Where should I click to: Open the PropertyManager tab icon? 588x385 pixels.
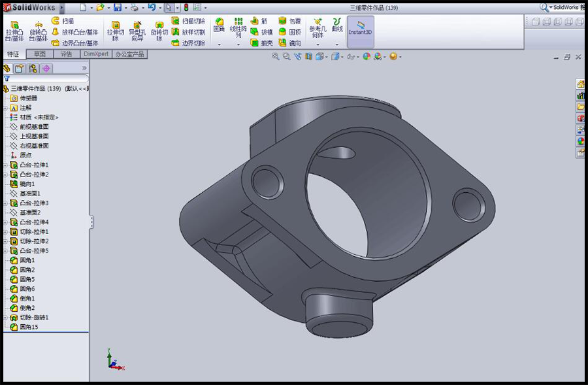20,68
